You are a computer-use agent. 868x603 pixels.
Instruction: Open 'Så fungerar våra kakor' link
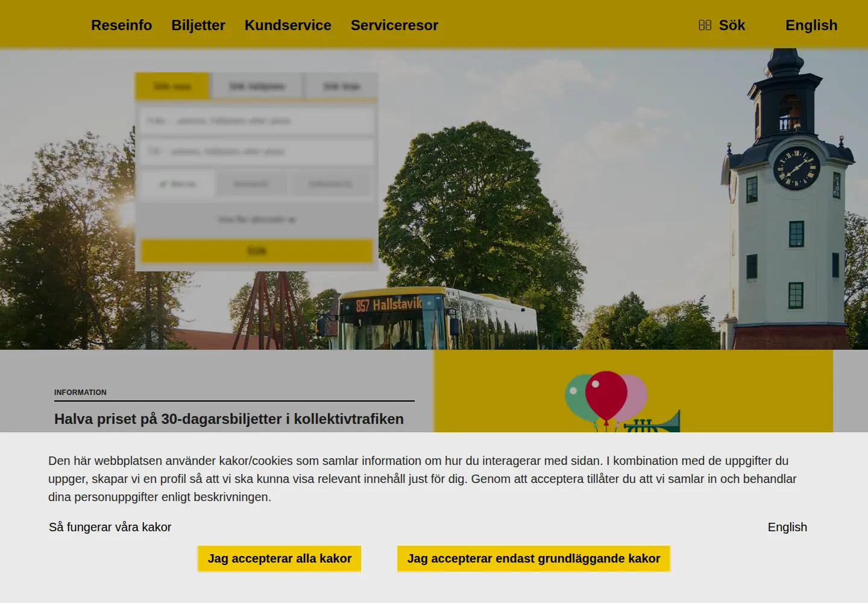coord(110,527)
